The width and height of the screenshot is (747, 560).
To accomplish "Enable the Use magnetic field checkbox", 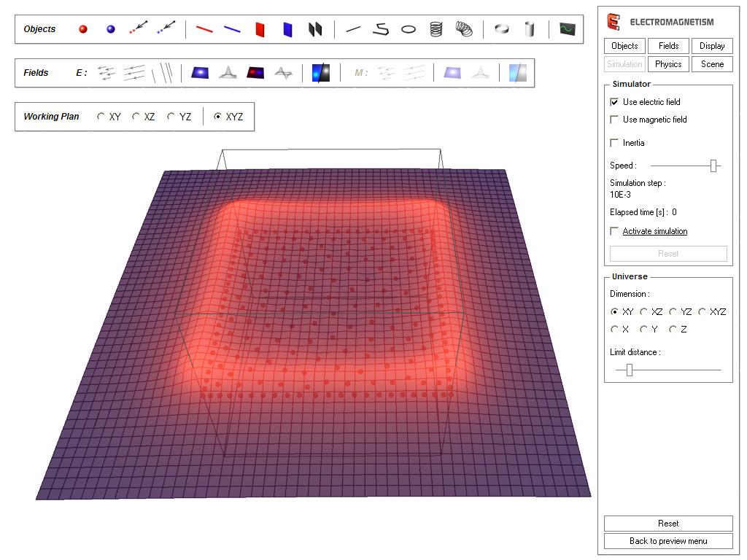I will click(614, 120).
